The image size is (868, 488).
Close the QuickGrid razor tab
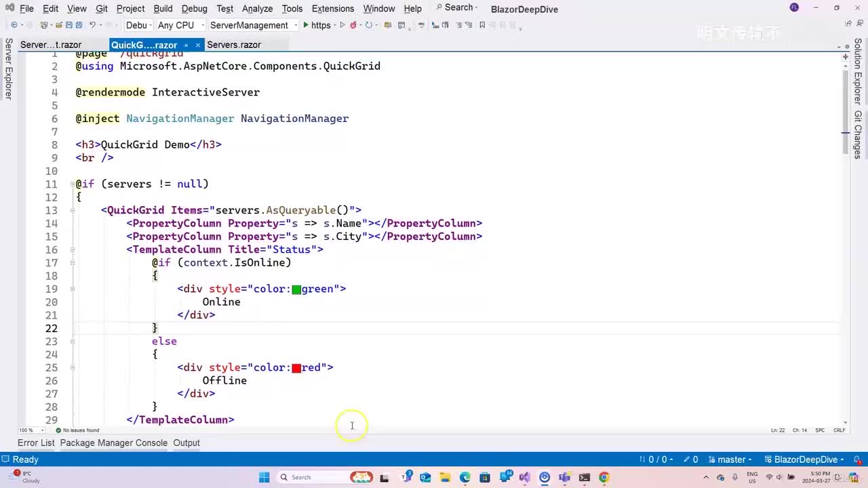[x=198, y=45]
